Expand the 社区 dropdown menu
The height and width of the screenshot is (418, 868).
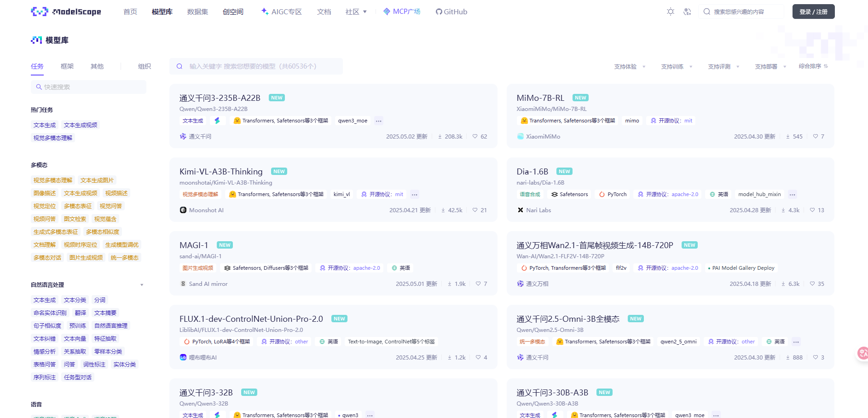(x=356, y=12)
